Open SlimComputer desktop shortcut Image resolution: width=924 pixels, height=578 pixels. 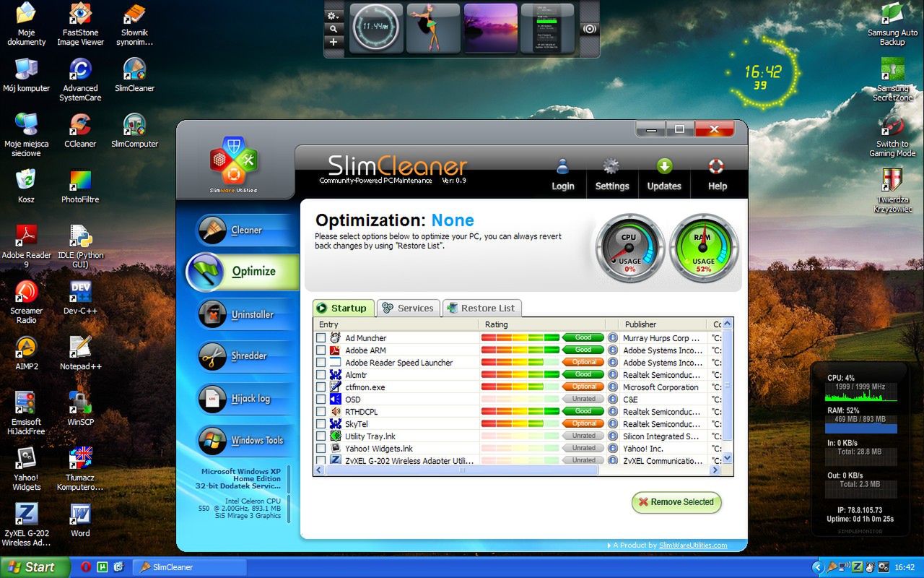tap(134, 130)
